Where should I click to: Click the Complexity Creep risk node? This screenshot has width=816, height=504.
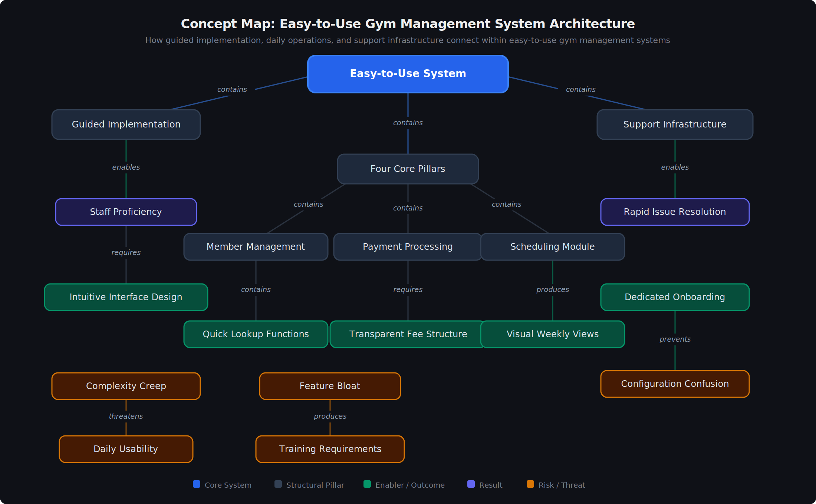tap(126, 386)
